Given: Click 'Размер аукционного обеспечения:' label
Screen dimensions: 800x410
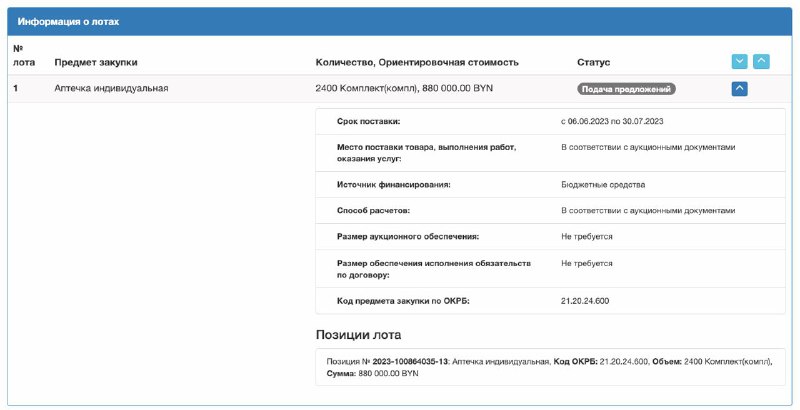Looking at the screenshot, I should pos(408,237).
